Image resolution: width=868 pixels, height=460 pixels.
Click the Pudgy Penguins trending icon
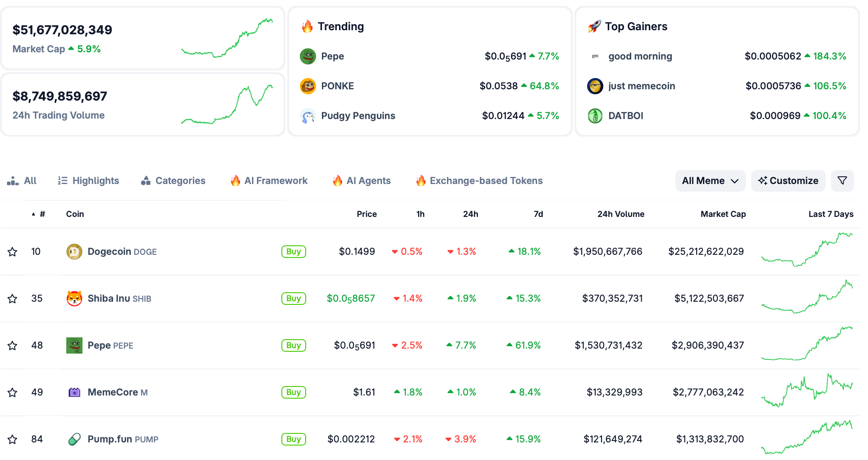[x=308, y=116]
